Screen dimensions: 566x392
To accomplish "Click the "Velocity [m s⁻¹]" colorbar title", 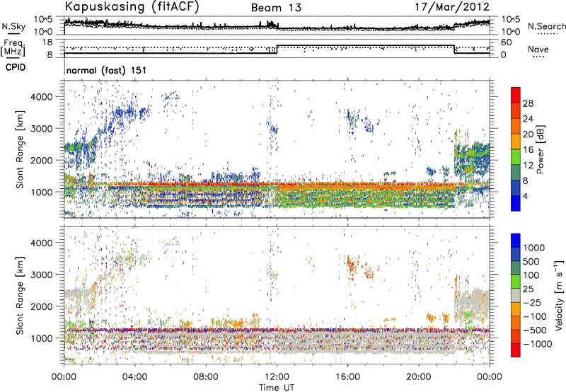I will [559, 294].
